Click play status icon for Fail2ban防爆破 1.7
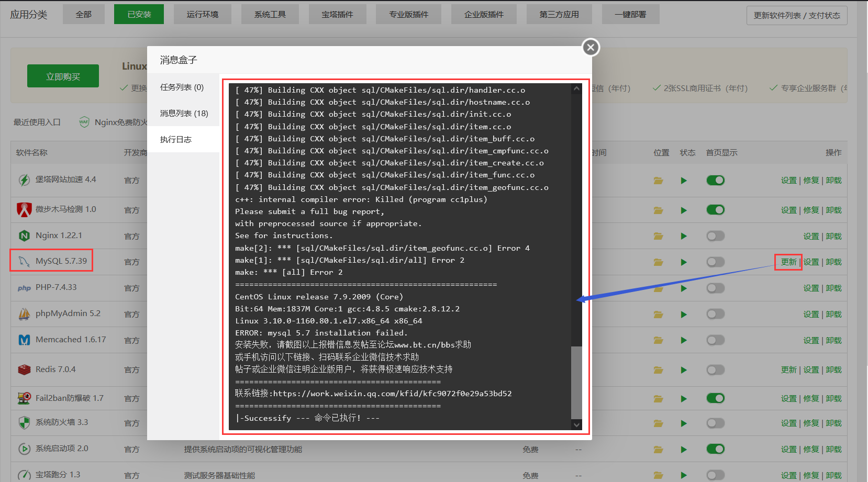Viewport: 868px width, 482px height. pyautogui.click(x=684, y=399)
